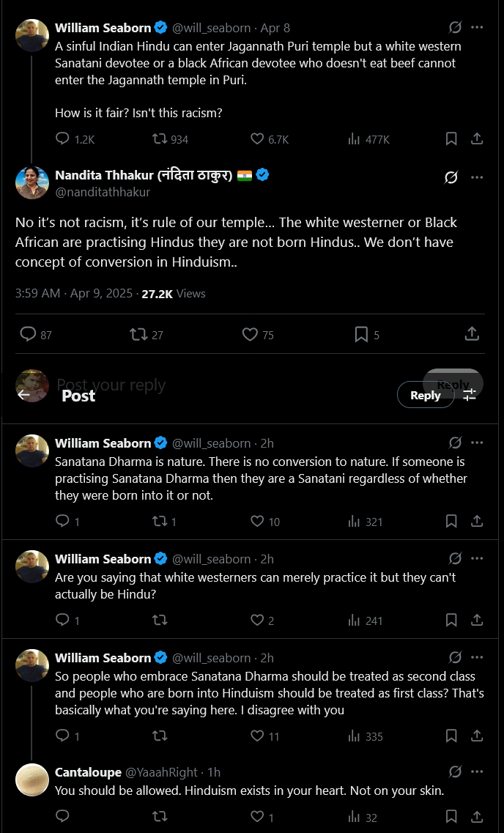This screenshot has width=504, height=833.
Task: Share Cantaloupe's reply
Action: [476, 817]
